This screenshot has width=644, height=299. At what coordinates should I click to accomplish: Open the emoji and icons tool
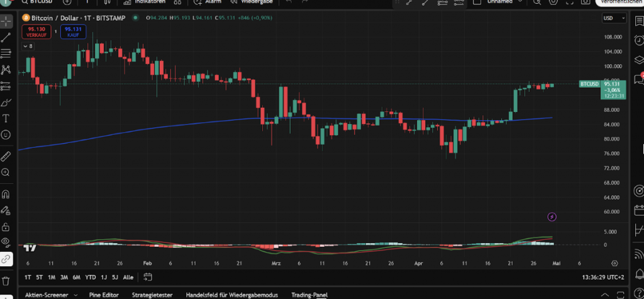[x=6, y=135]
